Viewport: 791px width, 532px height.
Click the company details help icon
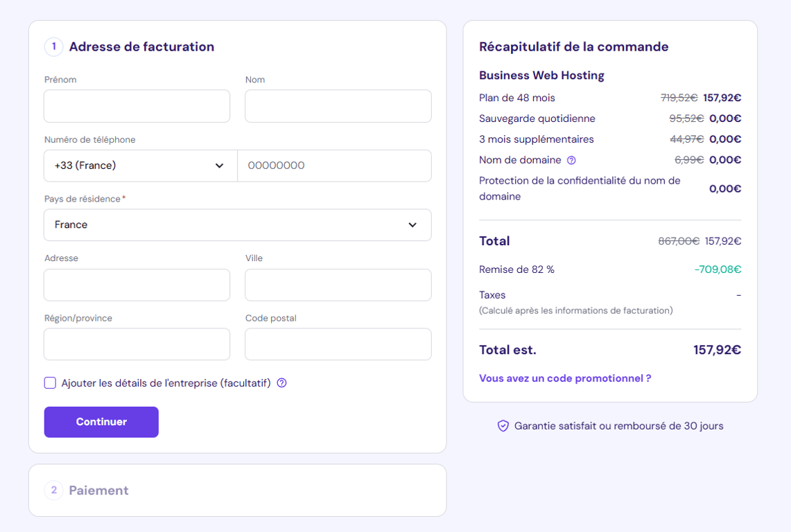pyautogui.click(x=283, y=382)
